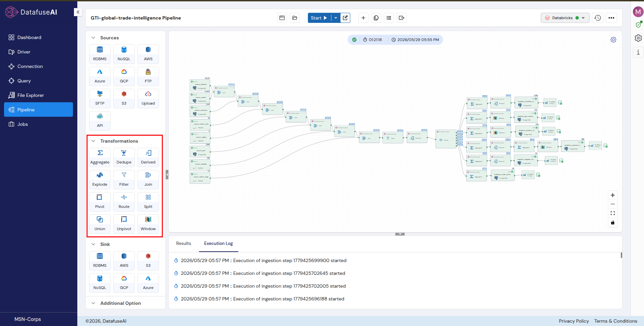Add GCP sink component
The image size is (644, 326).
[124, 283]
